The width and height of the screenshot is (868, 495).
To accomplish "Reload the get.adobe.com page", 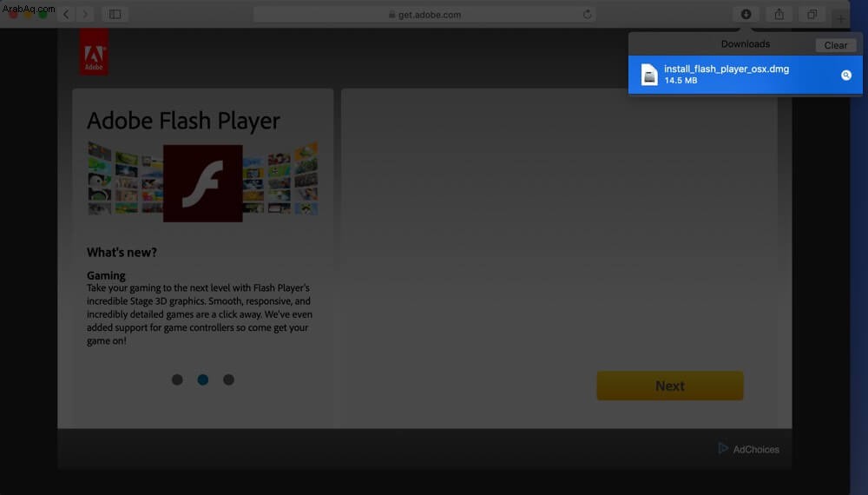I will click(588, 15).
